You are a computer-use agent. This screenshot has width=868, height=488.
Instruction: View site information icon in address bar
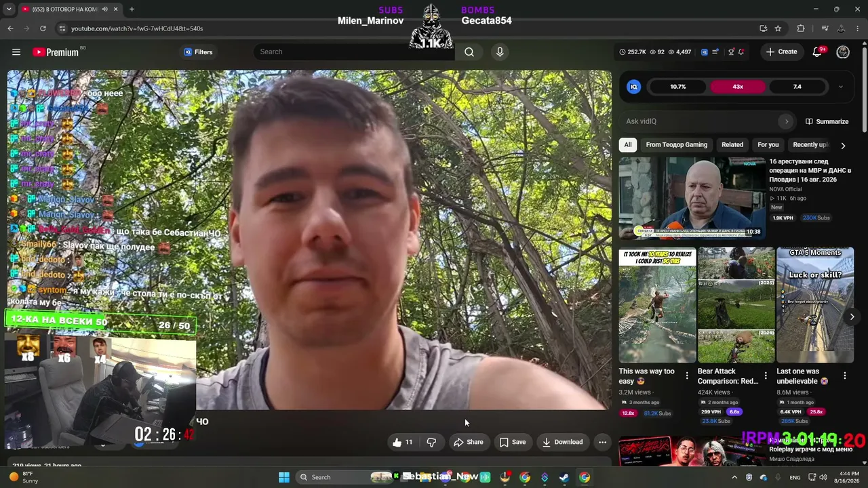pos(62,28)
